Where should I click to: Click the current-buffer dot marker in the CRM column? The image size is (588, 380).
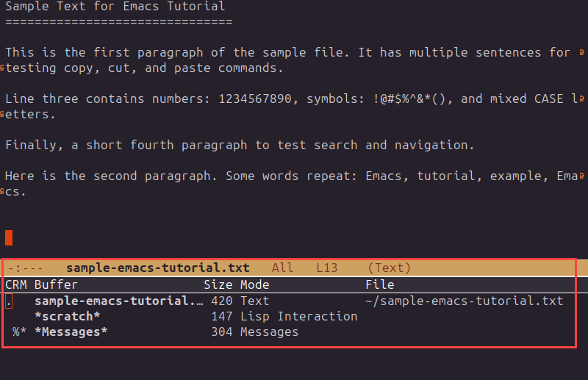pos(9,301)
